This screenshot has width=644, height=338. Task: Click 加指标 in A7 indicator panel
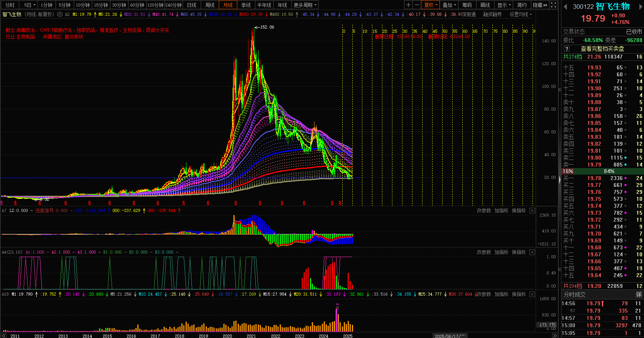click(x=501, y=210)
